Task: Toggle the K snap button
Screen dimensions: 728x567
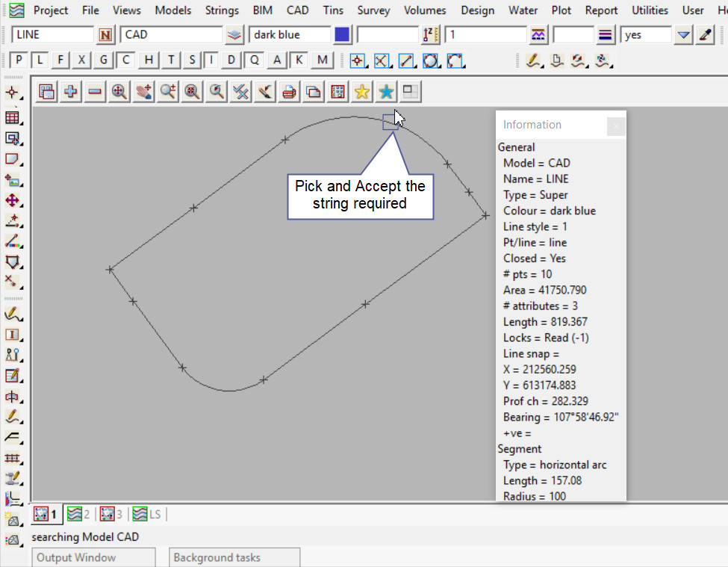Action: [299, 61]
